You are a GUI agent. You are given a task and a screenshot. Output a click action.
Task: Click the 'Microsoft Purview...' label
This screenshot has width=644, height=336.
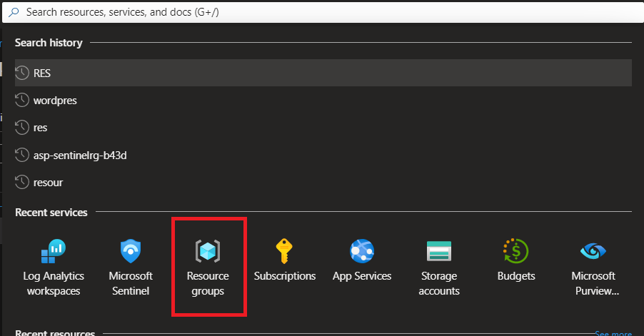tap(594, 283)
